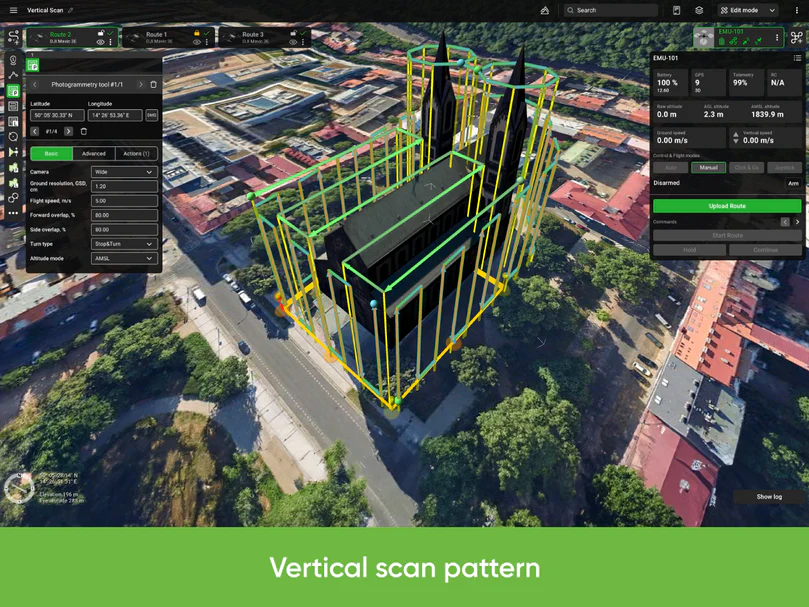This screenshot has width=809, height=607.
Task: Toggle visibility eye for Route 2
Action: coord(101,42)
